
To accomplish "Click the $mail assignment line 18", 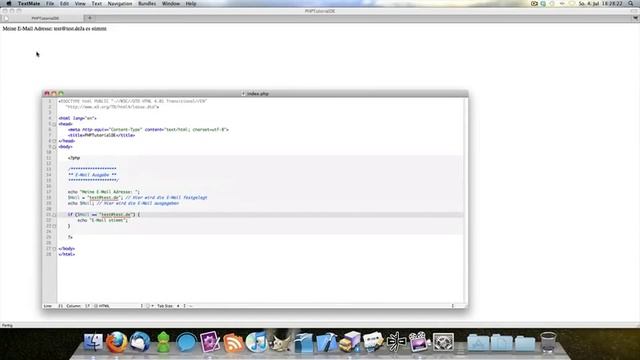I will coord(138,198).
